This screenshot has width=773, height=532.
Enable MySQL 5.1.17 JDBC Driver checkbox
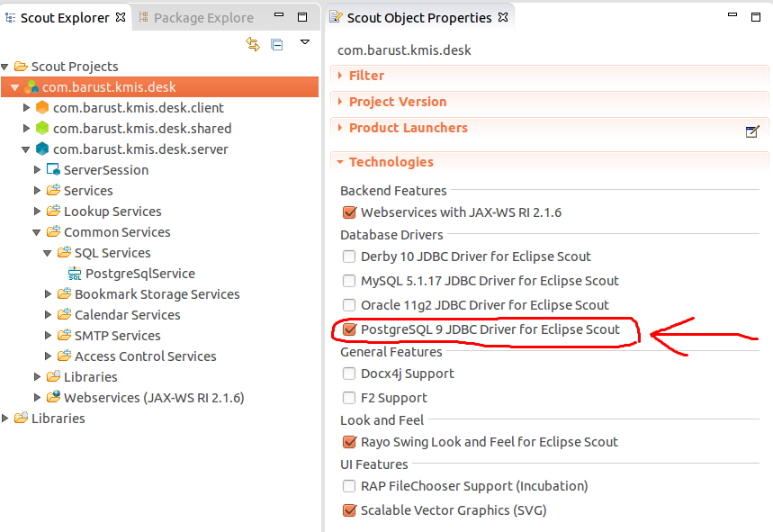point(349,281)
